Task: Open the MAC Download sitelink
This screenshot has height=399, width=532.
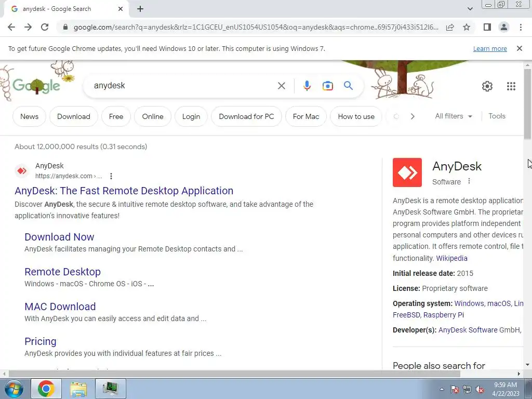Action: coord(60,307)
